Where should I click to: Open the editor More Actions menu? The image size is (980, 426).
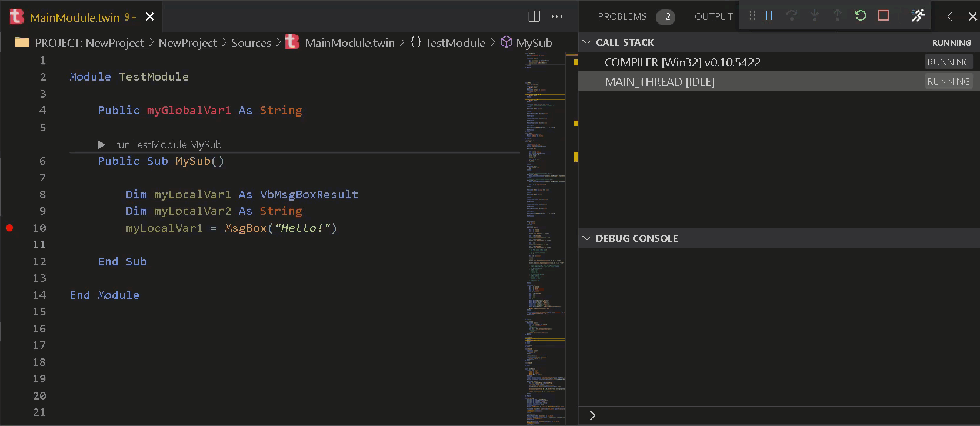(557, 16)
